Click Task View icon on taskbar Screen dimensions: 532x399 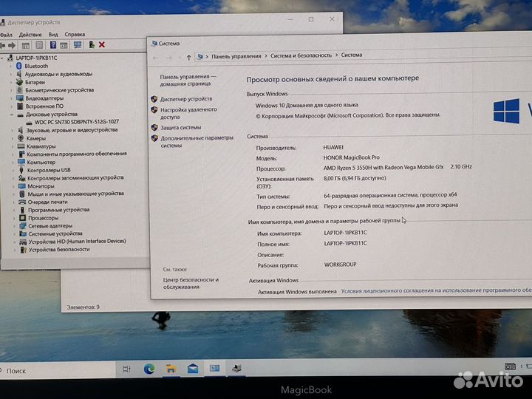coord(126,369)
